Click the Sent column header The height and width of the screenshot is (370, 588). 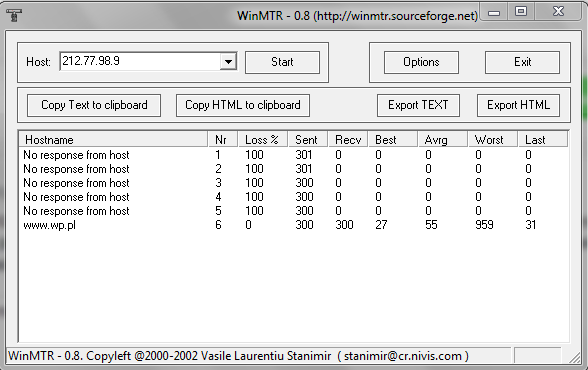pyautogui.click(x=308, y=139)
